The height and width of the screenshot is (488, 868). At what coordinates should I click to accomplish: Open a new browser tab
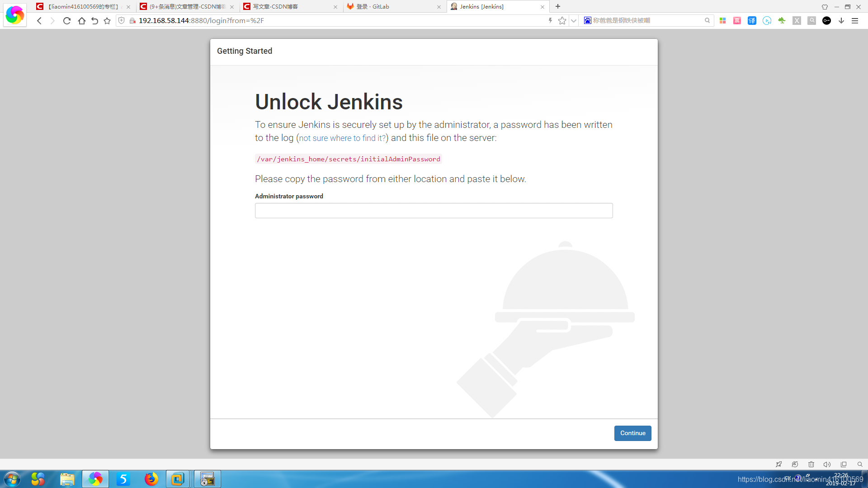pos(558,6)
